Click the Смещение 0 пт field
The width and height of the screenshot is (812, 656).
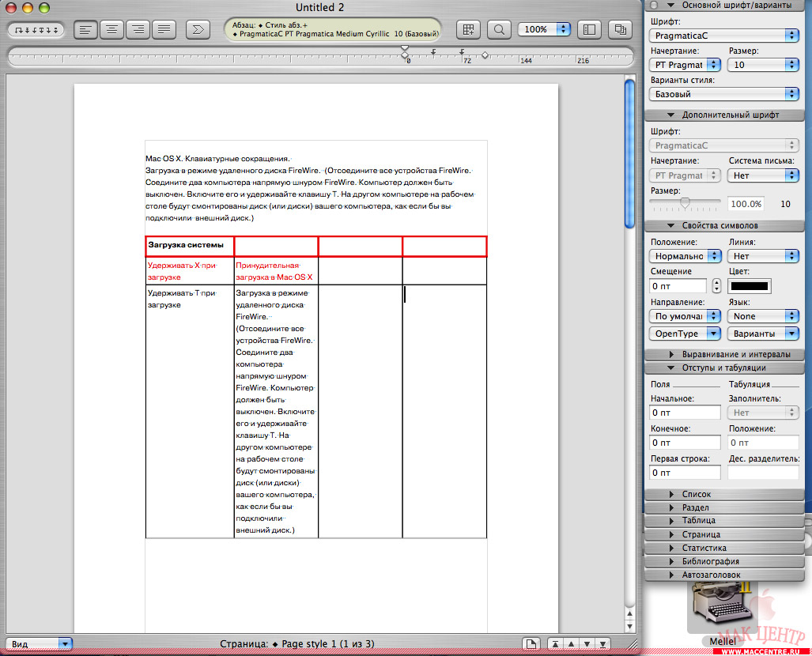pyautogui.click(x=678, y=286)
